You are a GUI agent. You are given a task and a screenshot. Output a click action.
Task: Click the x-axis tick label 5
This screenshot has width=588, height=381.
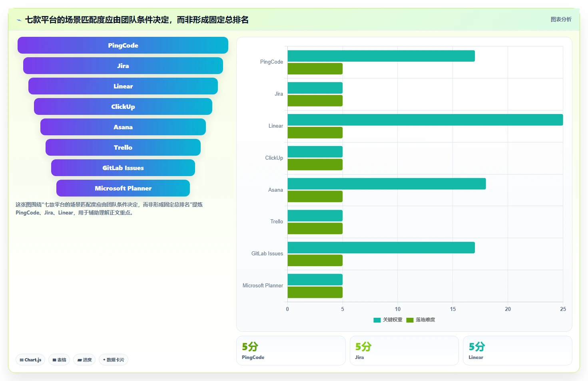click(343, 309)
